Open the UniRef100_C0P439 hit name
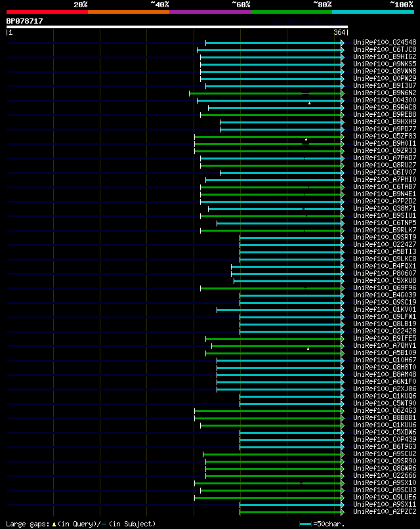Viewport: 420px width, 529px height. coord(385,439)
